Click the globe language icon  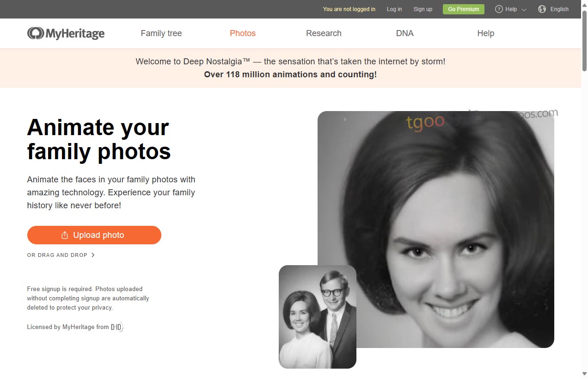click(542, 9)
